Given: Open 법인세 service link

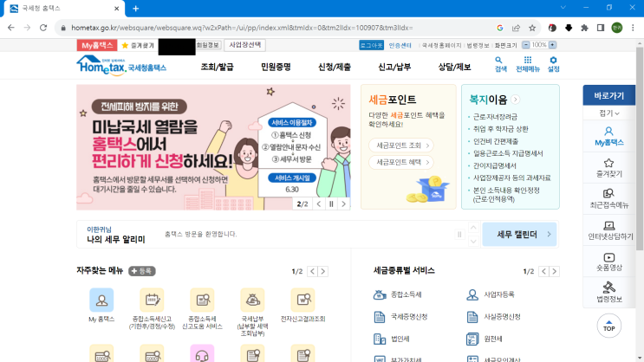Looking at the screenshot, I should point(392,339).
